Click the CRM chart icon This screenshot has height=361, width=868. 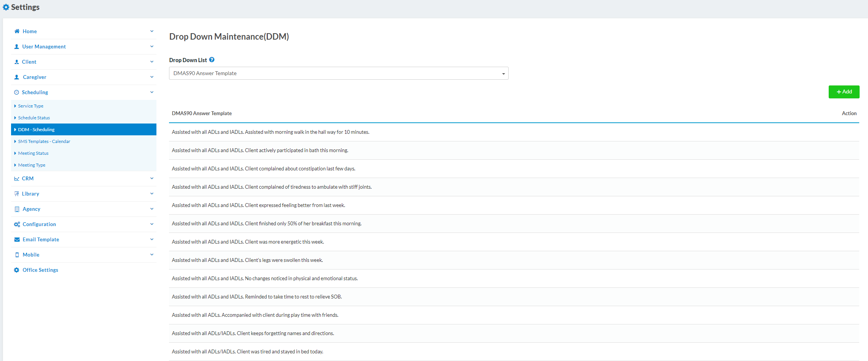(x=17, y=178)
